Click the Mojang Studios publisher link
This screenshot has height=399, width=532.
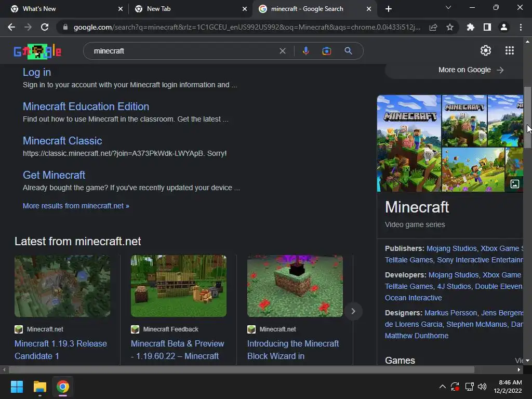(x=451, y=248)
